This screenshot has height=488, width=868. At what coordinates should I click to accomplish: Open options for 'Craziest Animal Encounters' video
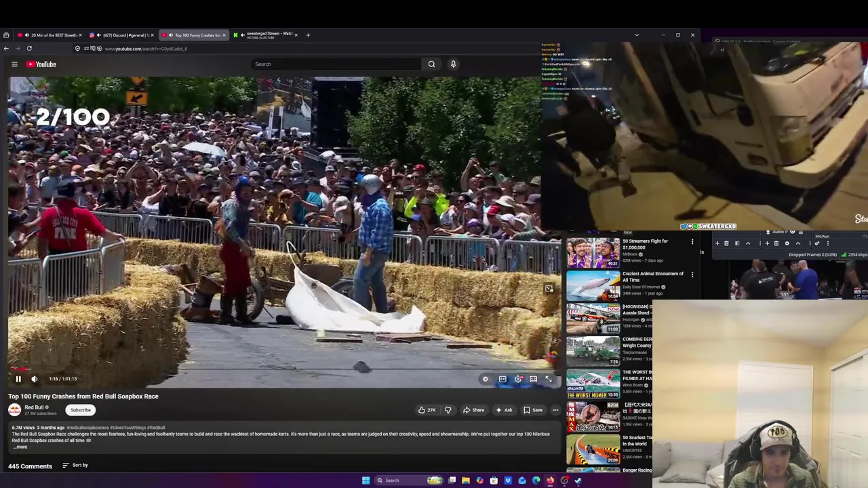692,274
